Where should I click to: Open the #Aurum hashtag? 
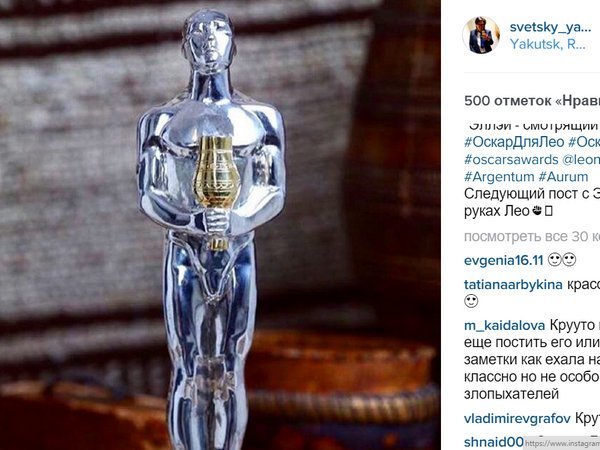click(x=563, y=177)
